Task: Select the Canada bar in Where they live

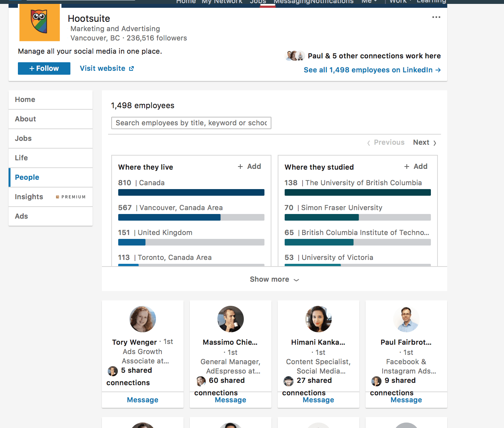Action: [191, 193]
